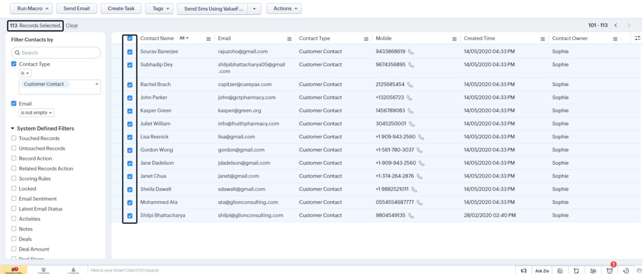Click the Send Email button

[76, 8]
